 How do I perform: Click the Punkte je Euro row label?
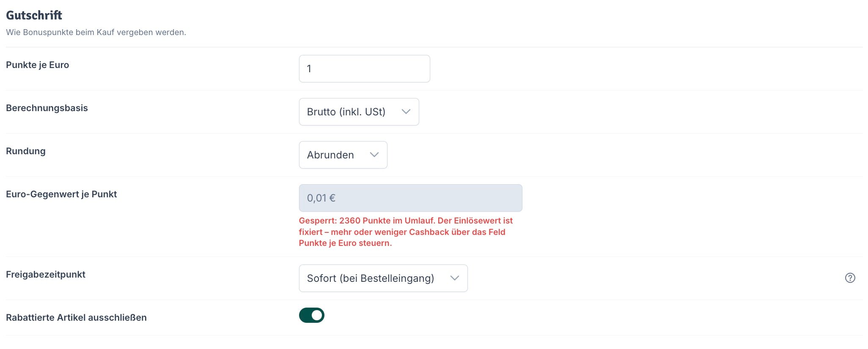[37, 65]
